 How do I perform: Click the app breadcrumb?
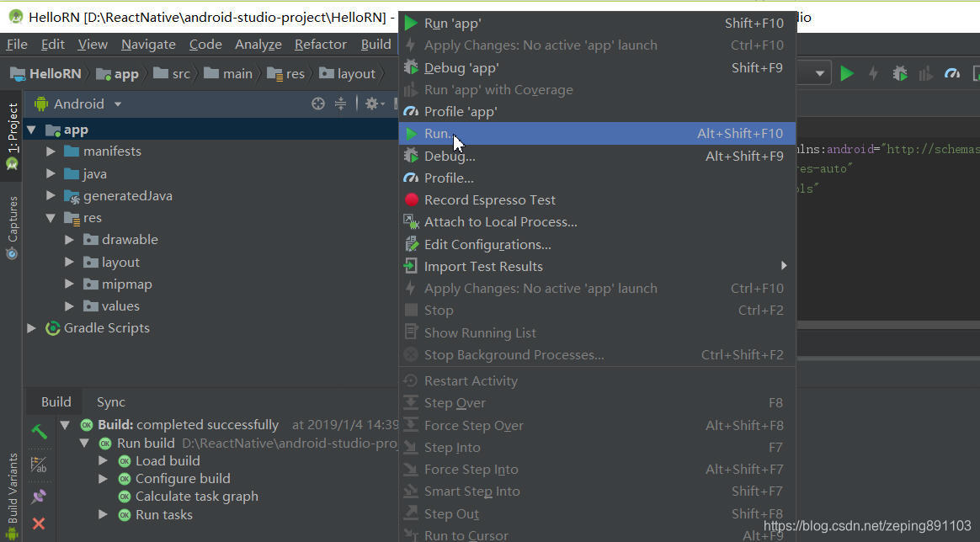click(117, 74)
